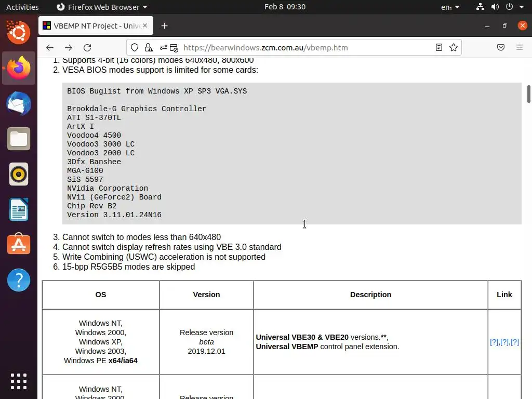Open keyboard language en selector
This screenshot has height=399, width=532.
pyautogui.click(x=450, y=7)
